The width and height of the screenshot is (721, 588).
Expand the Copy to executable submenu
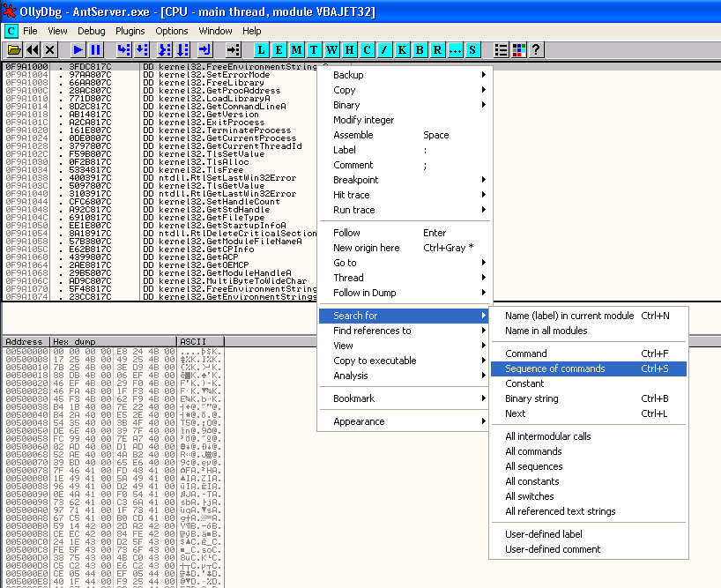[405, 361]
